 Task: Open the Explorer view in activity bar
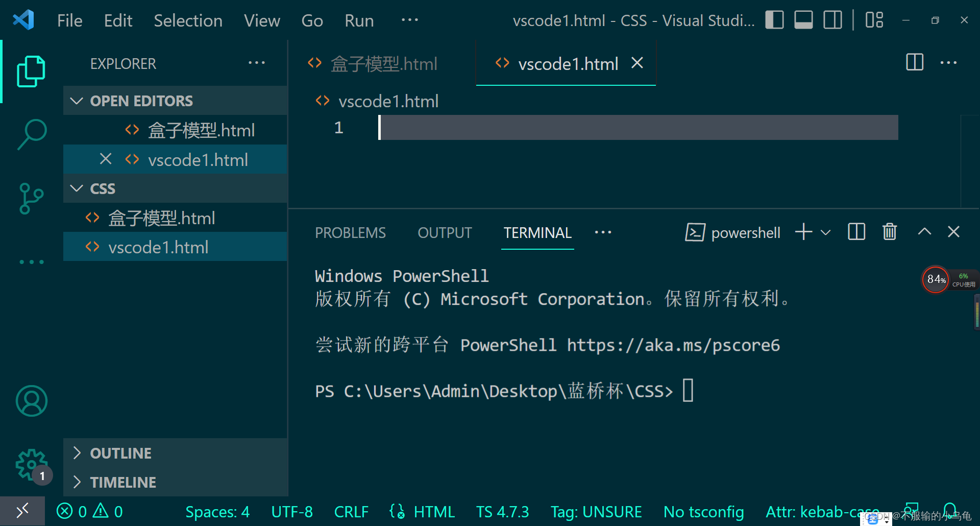pos(31,71)
